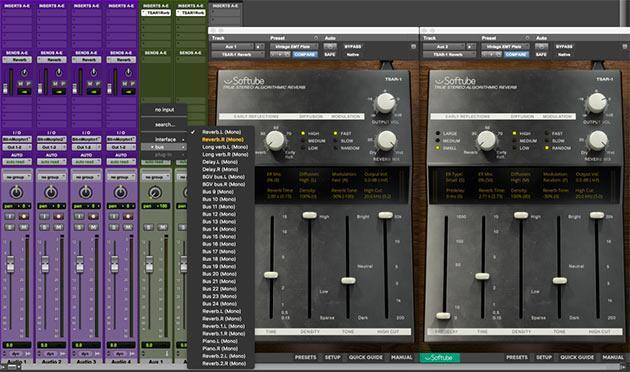The width and height of the screenshot is (630, 372).
Task: Record-enable the Audio 4 track
Action: 128,217
